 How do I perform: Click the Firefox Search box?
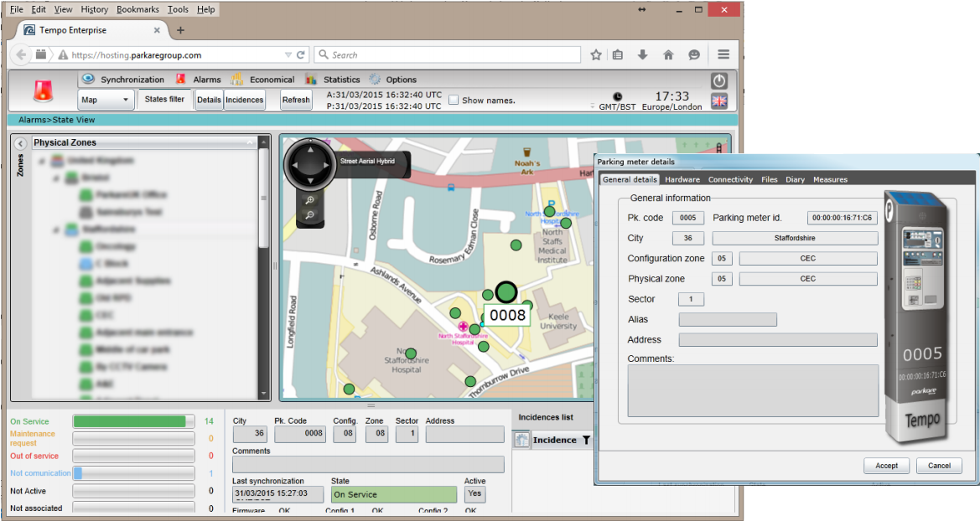point(448,55)
